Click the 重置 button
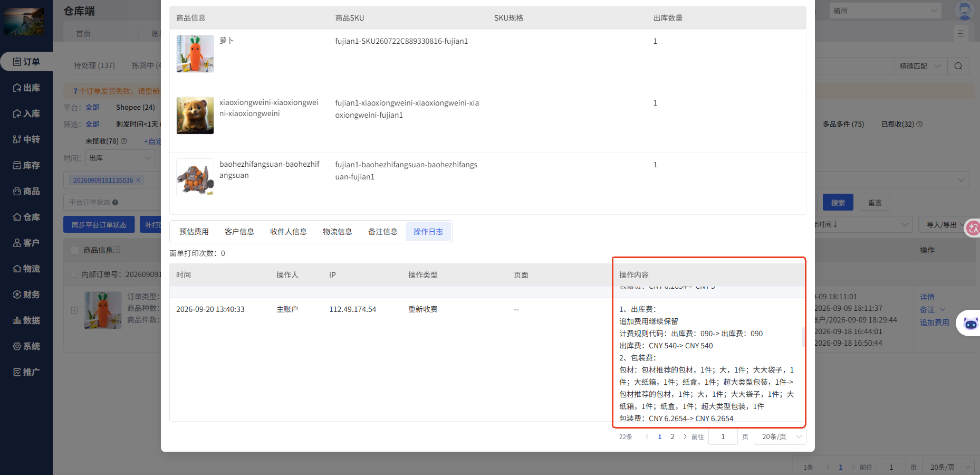This screenshot has height=475, width=980. coord(875,203)
